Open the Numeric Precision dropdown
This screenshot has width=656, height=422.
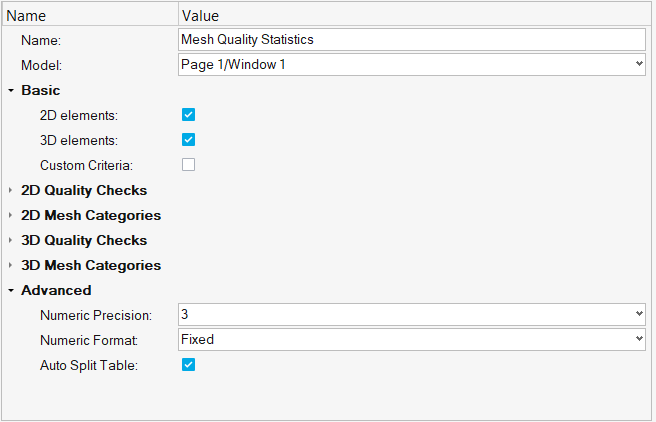[639, 314]
